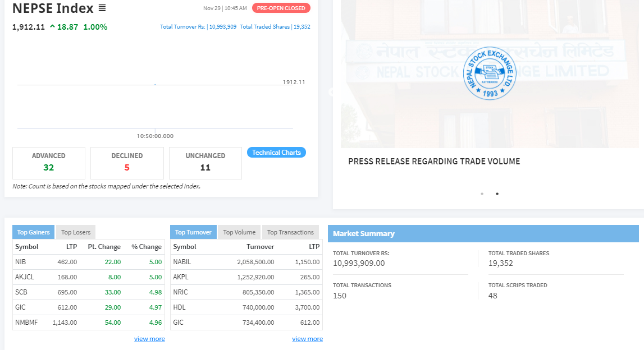Image resolution: width=644 pixels, height=350 pixels.
Task: Click the NEPSE stock exchange circular logo
Action: click(x=489, y=73)
